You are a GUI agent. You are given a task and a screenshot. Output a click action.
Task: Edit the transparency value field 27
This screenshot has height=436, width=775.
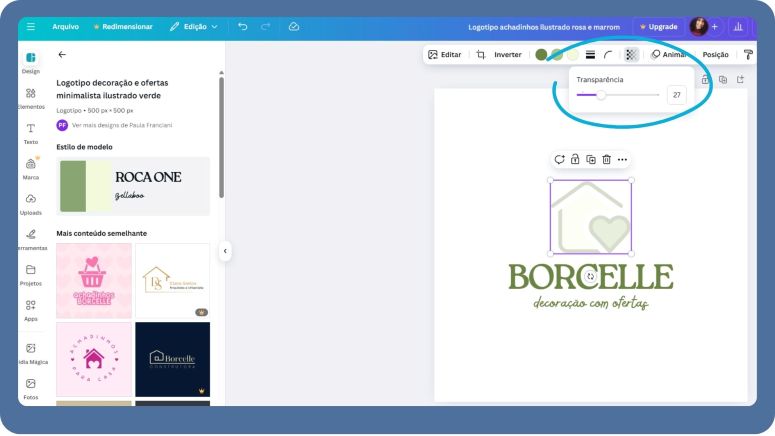point(677,95)
